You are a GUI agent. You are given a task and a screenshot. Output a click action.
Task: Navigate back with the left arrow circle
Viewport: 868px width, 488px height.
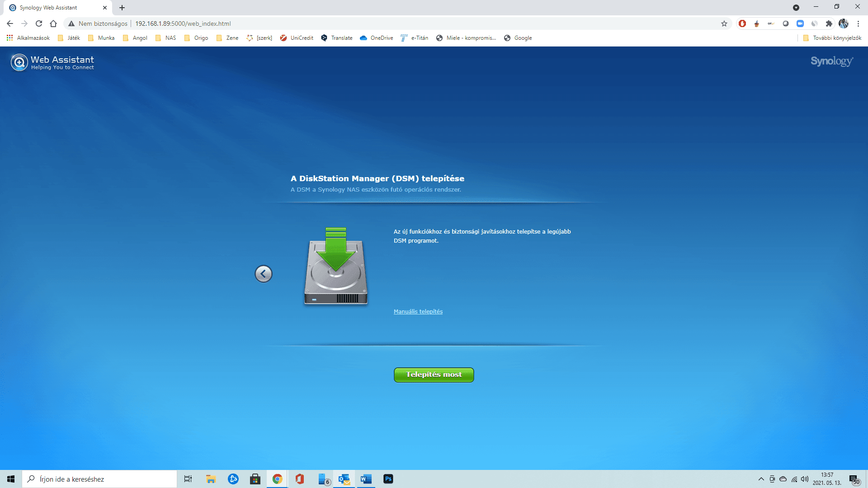[x=264, y=274]
